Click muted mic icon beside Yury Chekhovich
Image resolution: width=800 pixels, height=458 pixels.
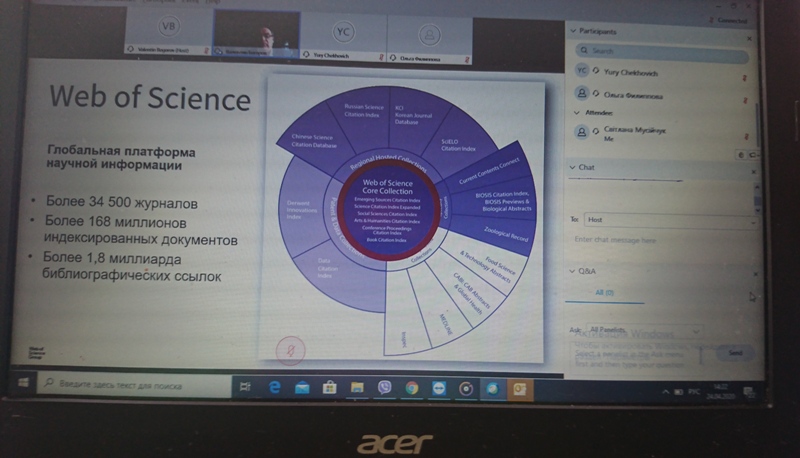point(744,78)
